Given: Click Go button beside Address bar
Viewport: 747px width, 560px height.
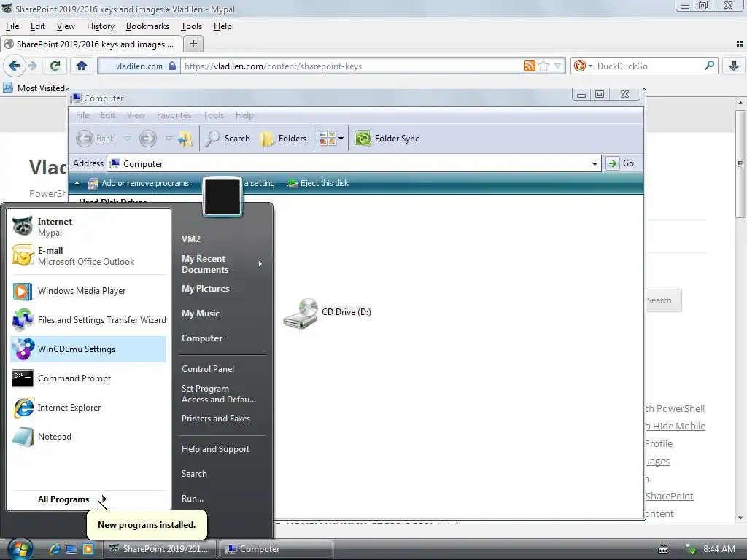Looking at the screenshot, I should tap(620, 163).
